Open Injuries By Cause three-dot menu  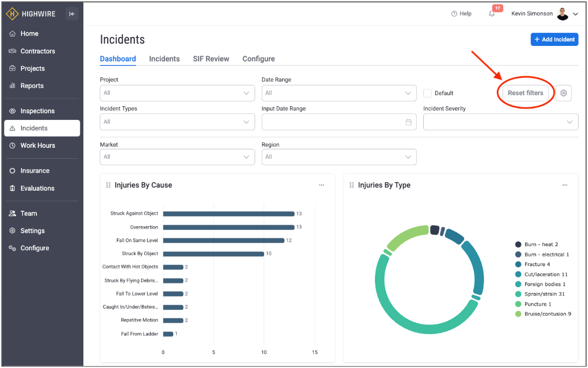coord(321,185)
